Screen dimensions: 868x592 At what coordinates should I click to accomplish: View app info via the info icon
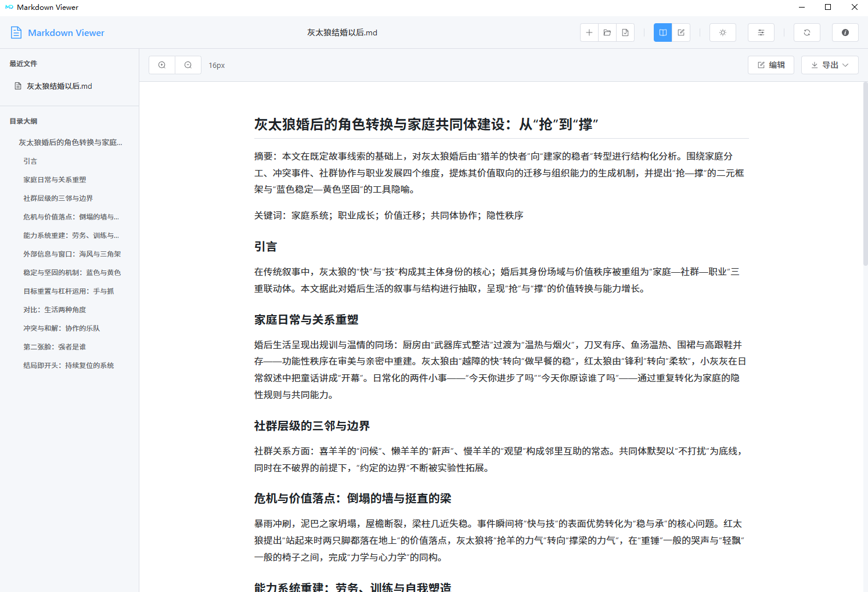845,33
